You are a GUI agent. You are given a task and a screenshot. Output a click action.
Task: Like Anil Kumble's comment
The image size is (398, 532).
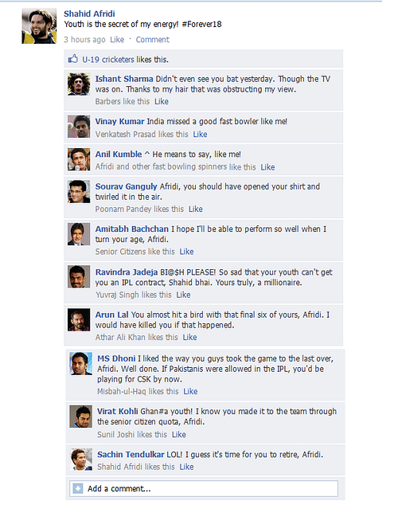click(x=267, y=167)
